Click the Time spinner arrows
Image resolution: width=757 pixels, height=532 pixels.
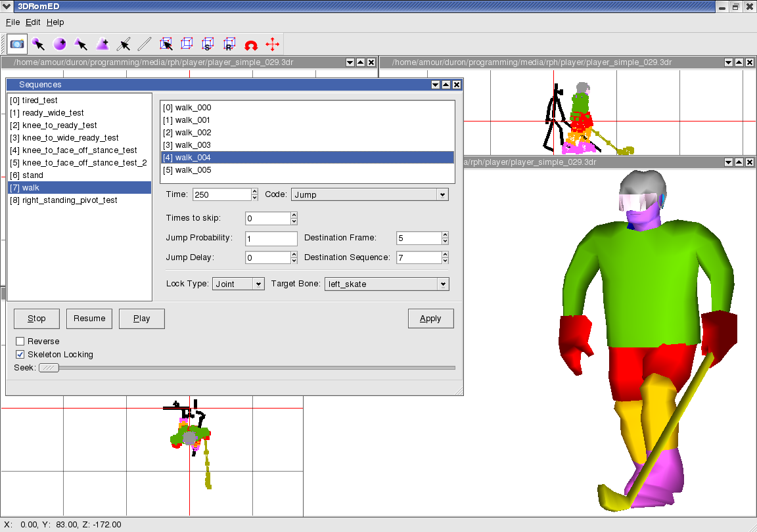click(254, 194)
